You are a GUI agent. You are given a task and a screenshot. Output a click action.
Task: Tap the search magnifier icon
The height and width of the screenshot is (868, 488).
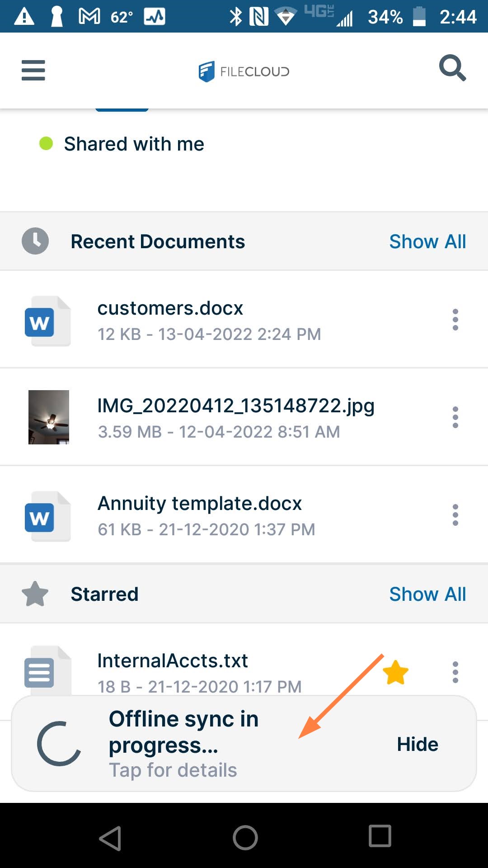[452, 69]
